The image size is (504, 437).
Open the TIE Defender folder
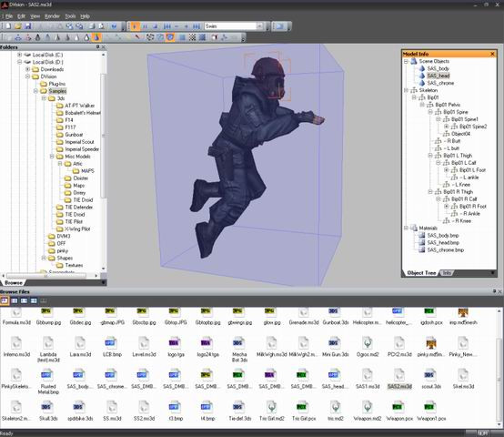[79, 208]
